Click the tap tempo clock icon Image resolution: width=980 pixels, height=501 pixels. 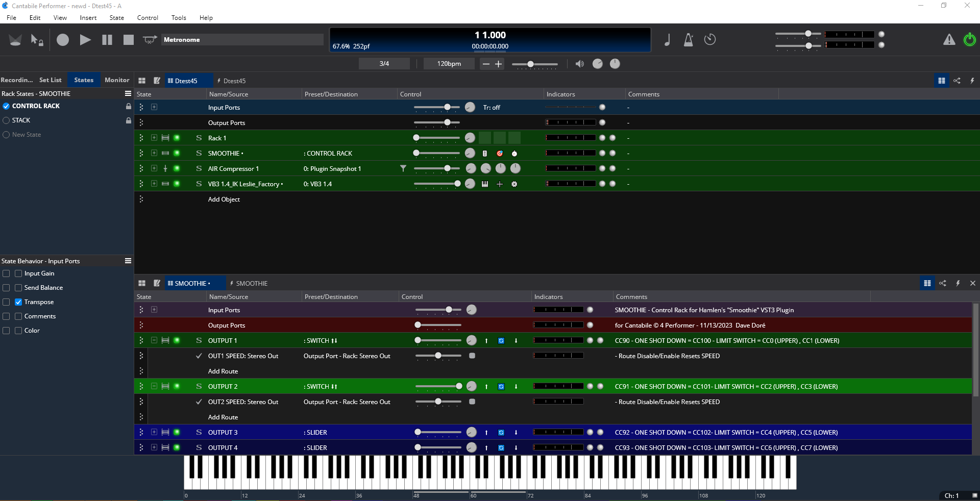710,40
